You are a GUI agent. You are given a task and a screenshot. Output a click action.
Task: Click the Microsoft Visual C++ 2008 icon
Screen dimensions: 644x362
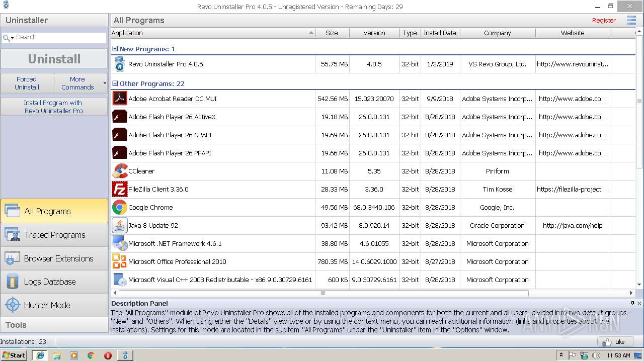tap(119, 280)
